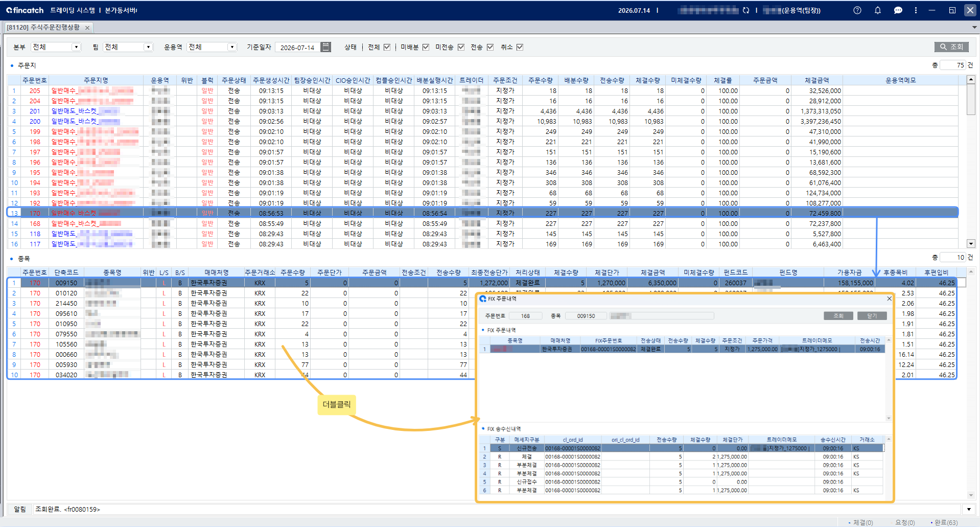Open the notification bell in the title bar
Image resolution: width=980 pixels, height=527 pixels.
click(x=878, y=10)
